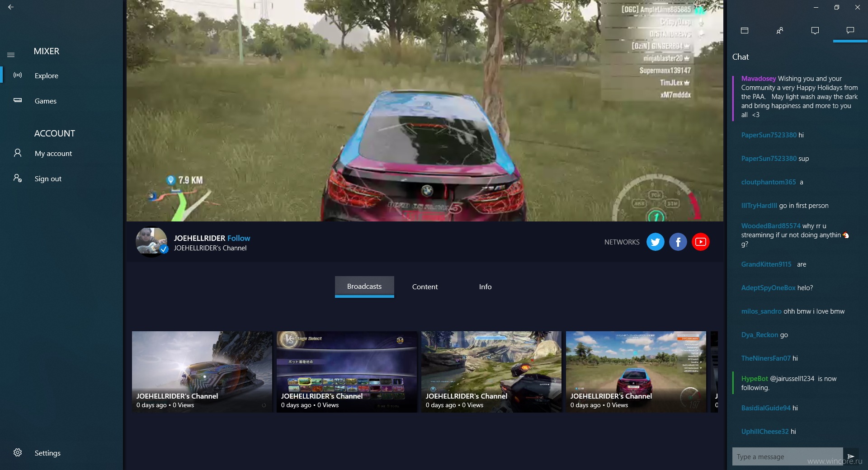Toggle the hamburger navigation menu

(11, 55)
